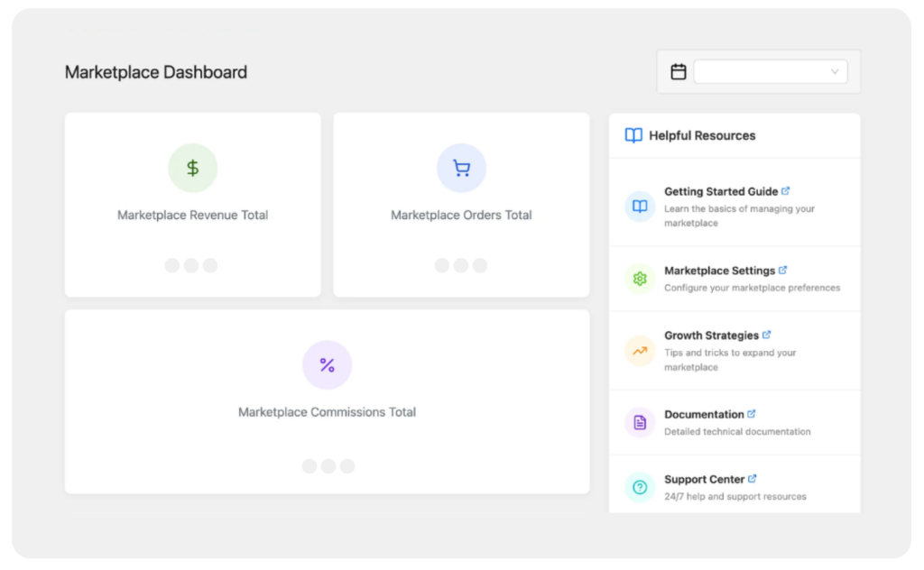Screen dimensions: 924x570
Task: Click the green gear Marketplace Settings icon
Action: coord(640,279)
